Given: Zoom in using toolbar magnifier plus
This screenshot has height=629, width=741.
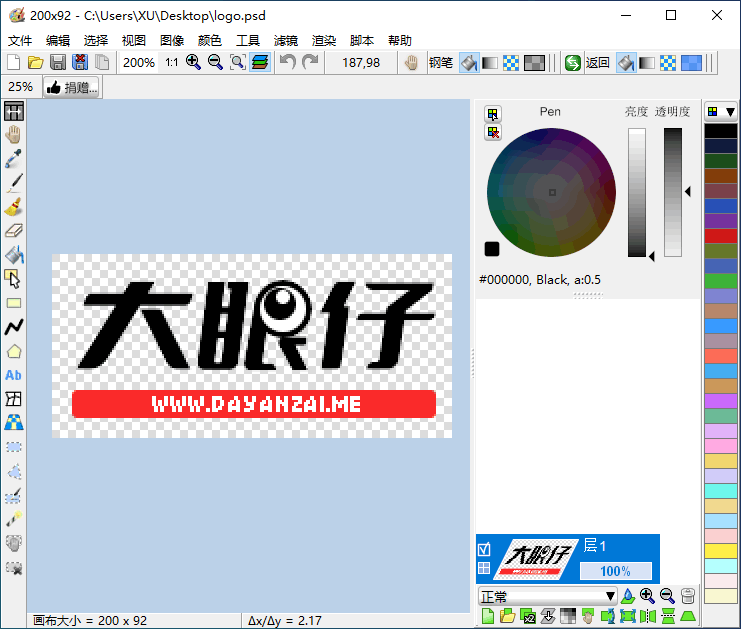Looking at the screenshot, I should [193, 62].
